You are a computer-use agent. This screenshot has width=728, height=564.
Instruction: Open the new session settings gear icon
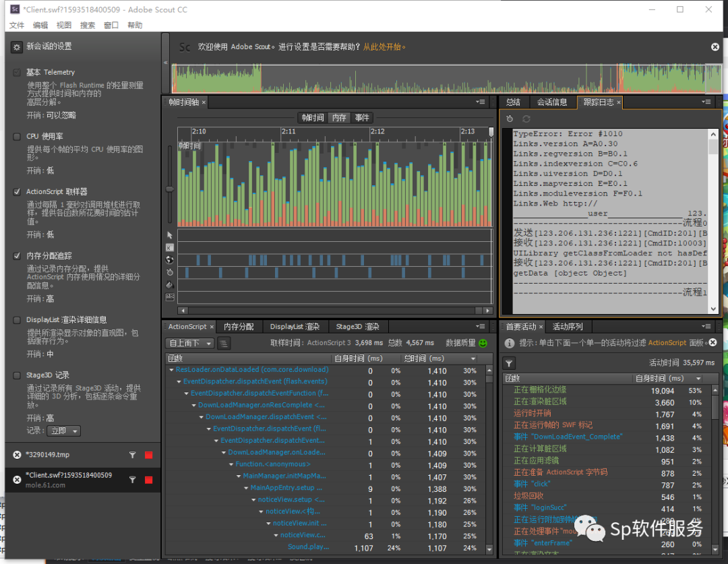pyautogui.click(x=17, y=47)
